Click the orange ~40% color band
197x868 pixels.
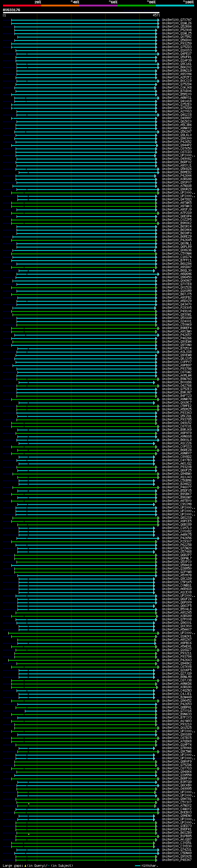pyautogui.click(x=60, y=6)
